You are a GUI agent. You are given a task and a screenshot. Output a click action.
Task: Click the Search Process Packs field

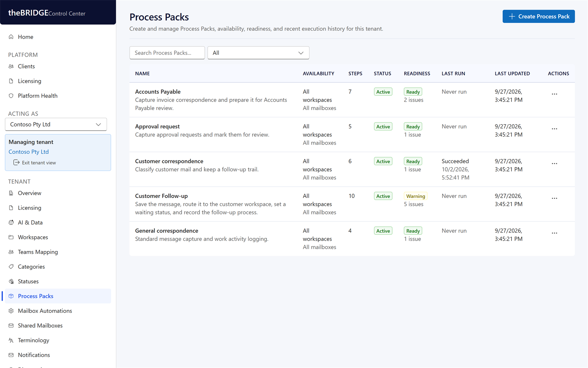[x=167, y=53]
